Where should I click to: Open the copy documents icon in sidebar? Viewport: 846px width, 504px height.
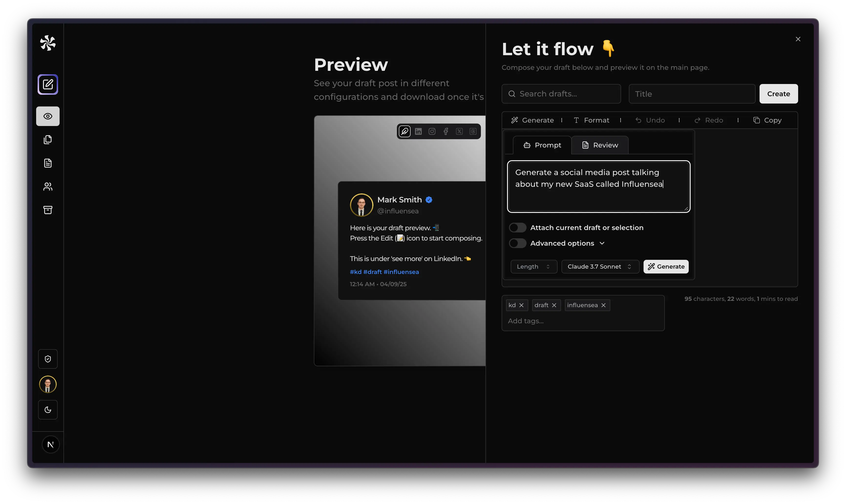tap(48, 140)
